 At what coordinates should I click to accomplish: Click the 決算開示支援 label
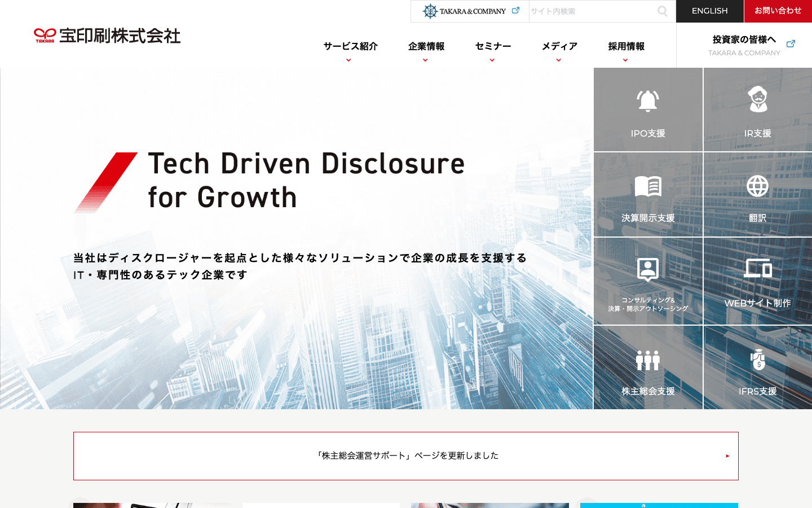pos(648,218)
